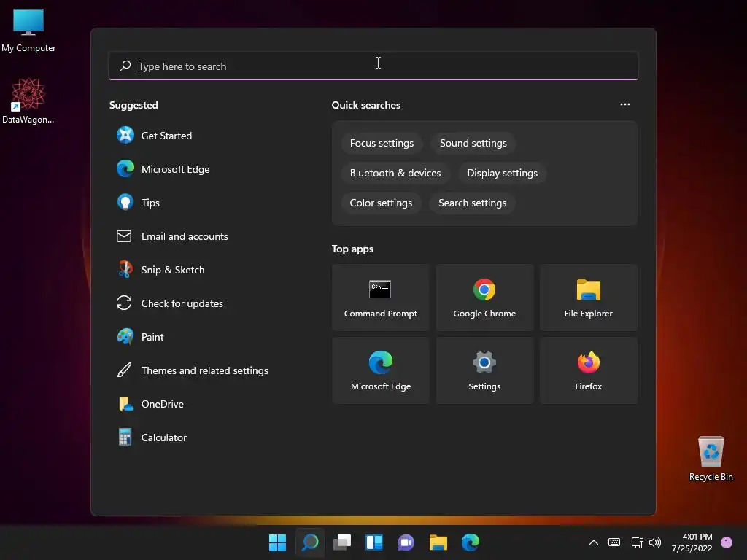
Task: Open Settings top app tile
Action: pos(484,370)
